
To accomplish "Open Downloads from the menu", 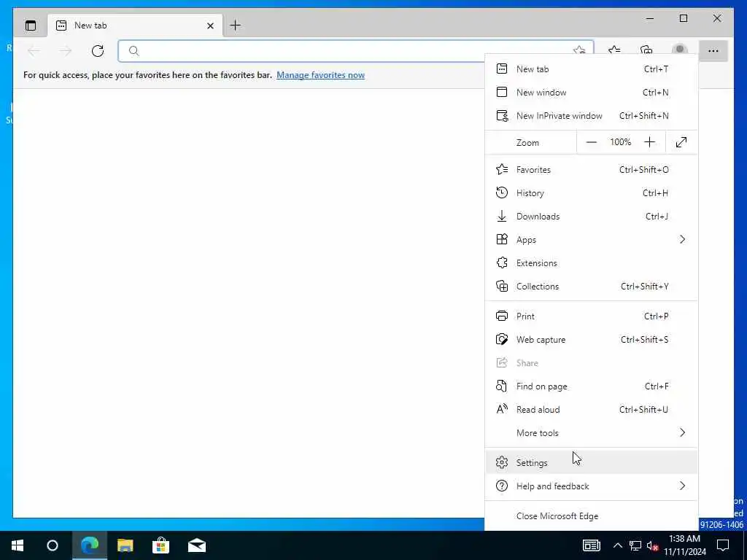I will [591, 216].
